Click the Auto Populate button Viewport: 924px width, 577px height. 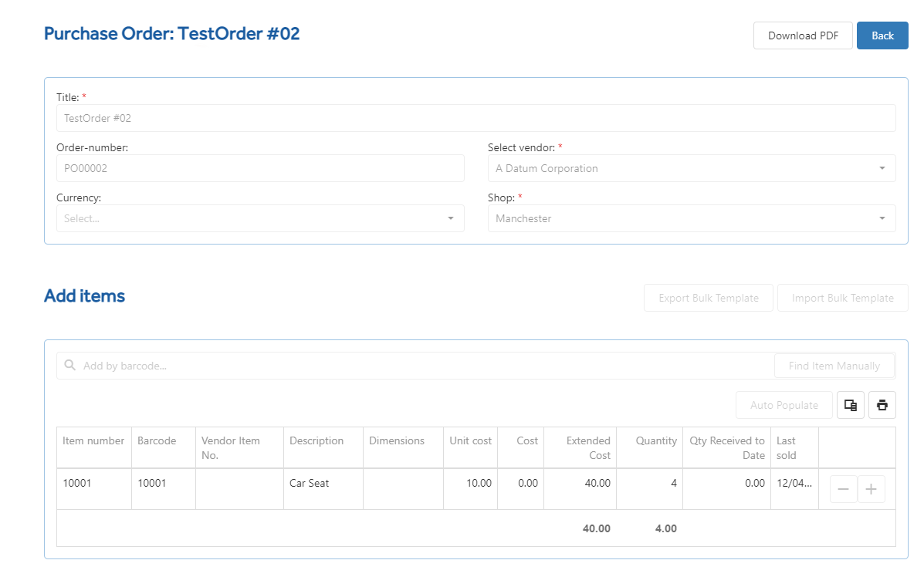coord(784,405)
